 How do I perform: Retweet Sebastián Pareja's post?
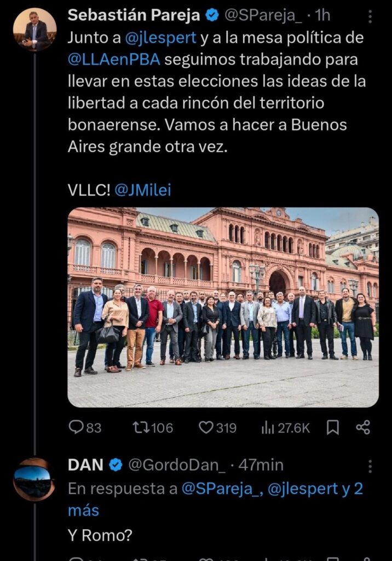tap(153, 427)
